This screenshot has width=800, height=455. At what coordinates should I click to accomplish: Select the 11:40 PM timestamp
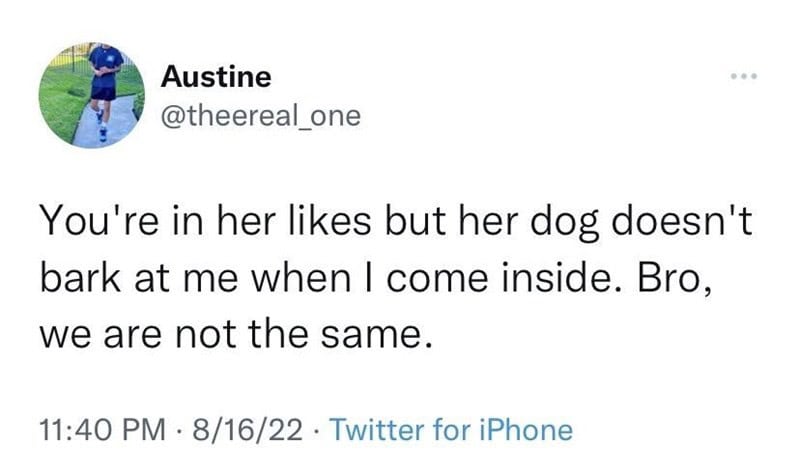coord(103,429)
